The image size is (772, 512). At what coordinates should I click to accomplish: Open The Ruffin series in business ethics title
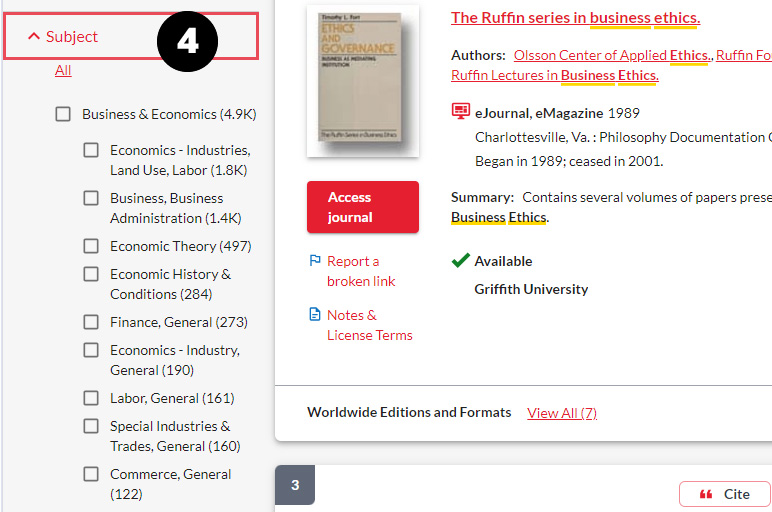(575, 18)
